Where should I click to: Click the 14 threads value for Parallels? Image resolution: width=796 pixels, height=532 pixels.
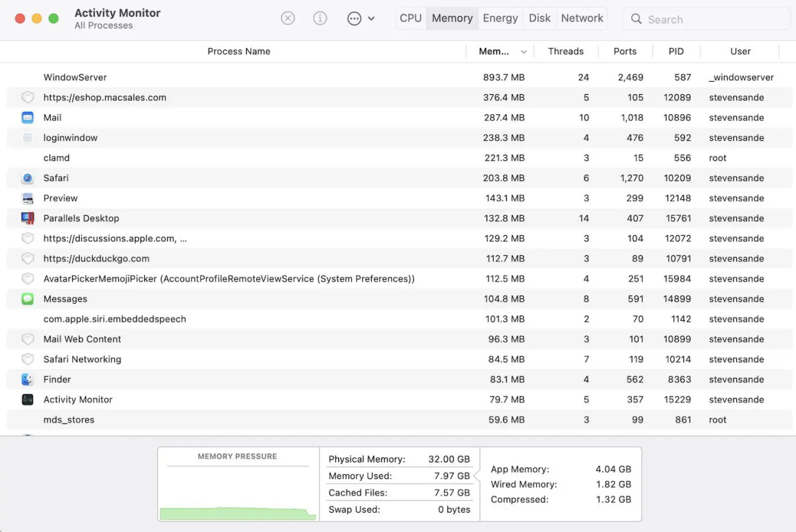tap(584, 219)
